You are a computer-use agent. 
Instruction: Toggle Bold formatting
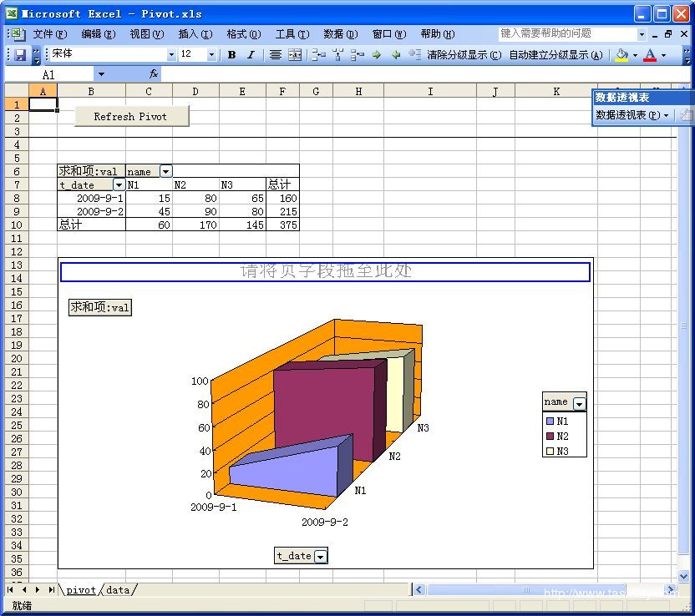pyautogui.click(x=231, y=55)
